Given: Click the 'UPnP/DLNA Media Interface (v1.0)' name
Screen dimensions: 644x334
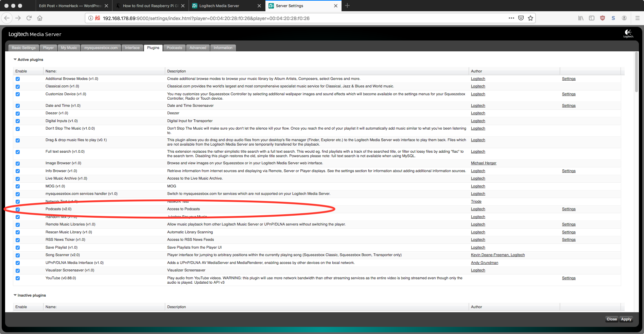Looking at the screenshot, I should [x=74, y=263].
